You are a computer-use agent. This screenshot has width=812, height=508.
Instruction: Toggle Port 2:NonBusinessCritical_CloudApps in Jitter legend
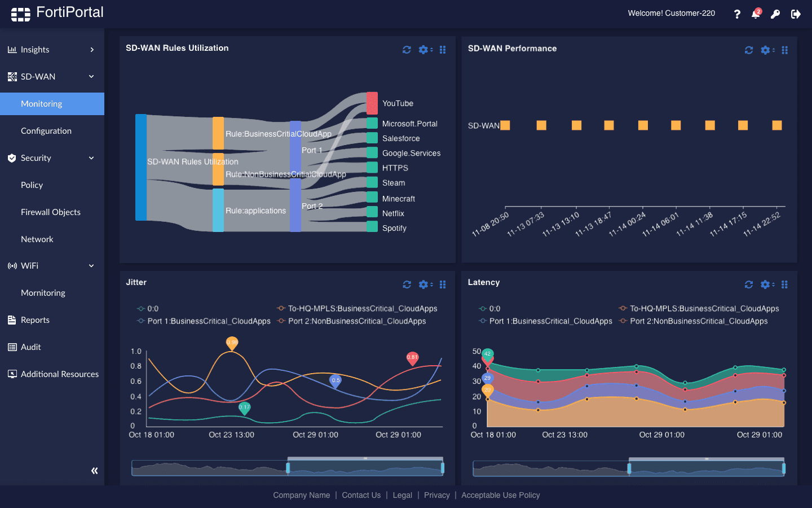[351, 321]
